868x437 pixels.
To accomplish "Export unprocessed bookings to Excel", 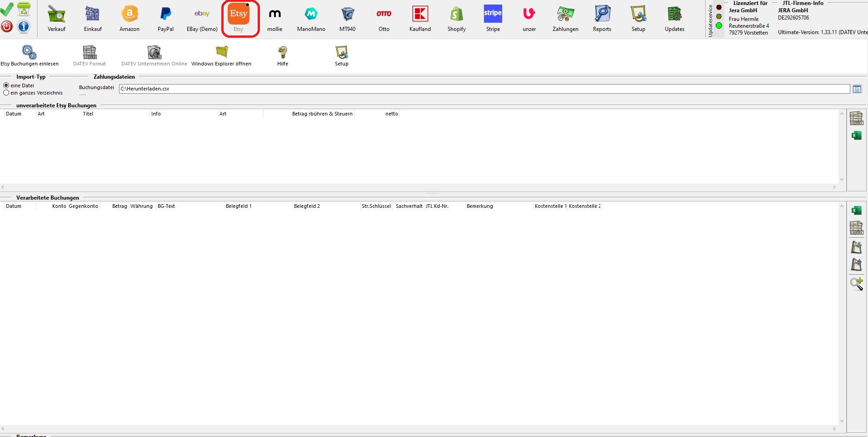I will tap(856, 136).
